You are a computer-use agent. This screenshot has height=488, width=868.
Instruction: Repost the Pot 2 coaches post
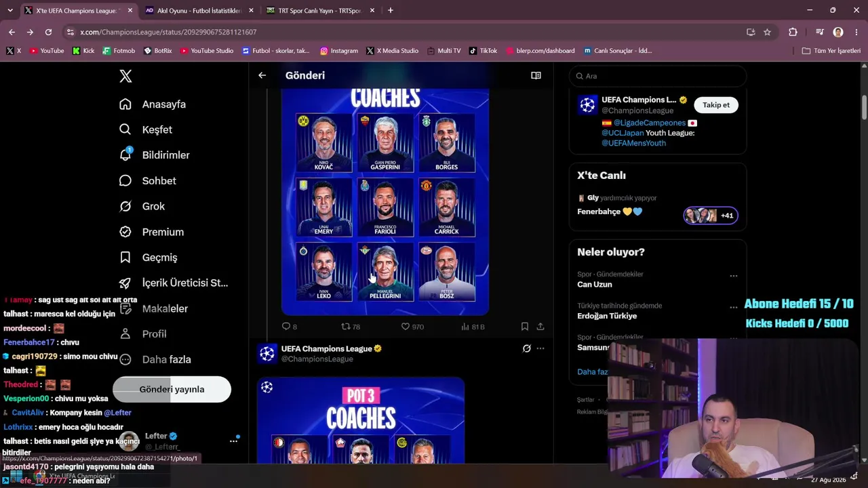point(351,327)
